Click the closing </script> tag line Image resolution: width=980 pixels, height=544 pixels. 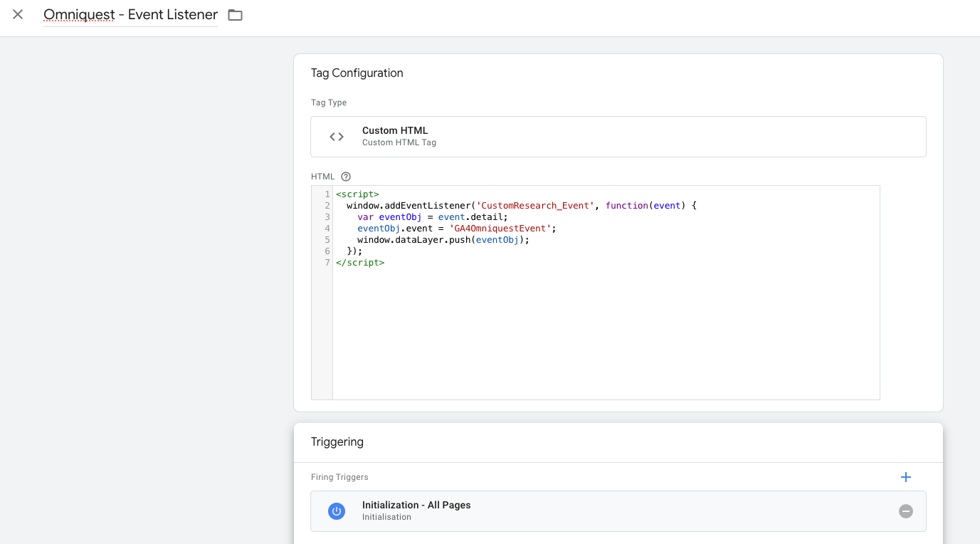[360, 263]
